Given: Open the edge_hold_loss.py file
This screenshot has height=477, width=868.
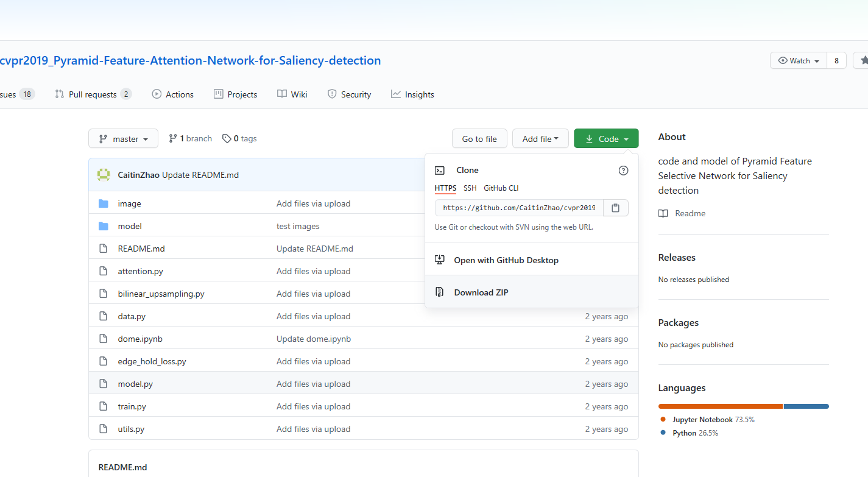Looking at the screenshot, I should [x=152, y=361].
